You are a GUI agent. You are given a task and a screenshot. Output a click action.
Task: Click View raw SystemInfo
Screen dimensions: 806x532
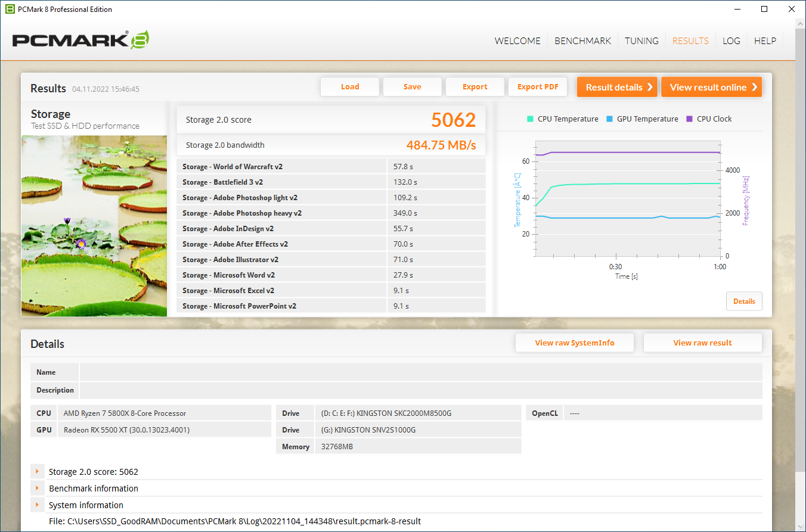[x=575, y=343]
